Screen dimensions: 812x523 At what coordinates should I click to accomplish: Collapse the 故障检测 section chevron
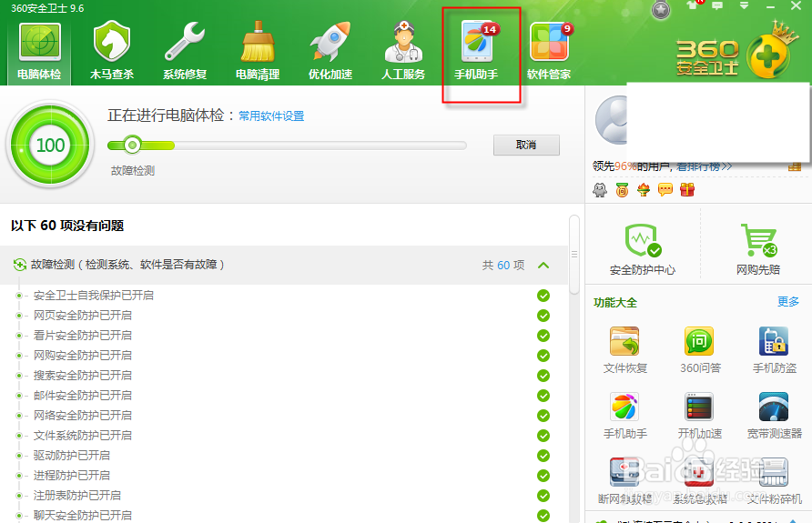(543, 266)
